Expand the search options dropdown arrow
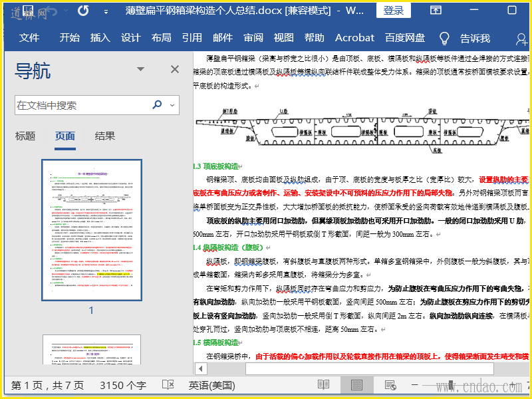The image size is (532, 399). tap(174, 105)
